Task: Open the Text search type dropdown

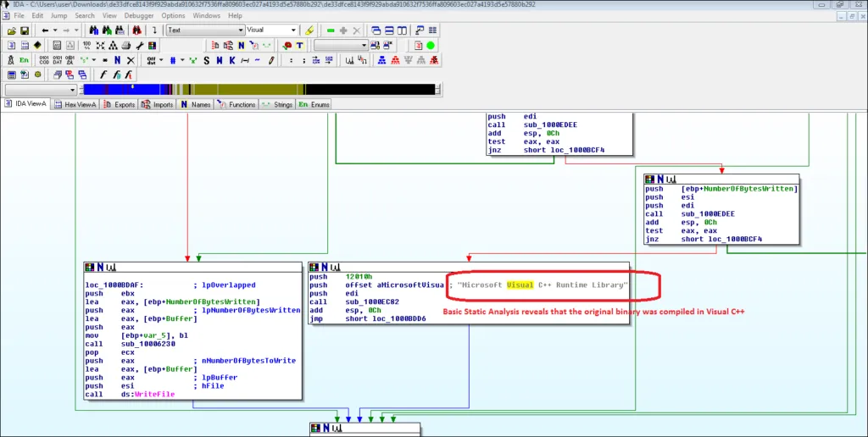Action: tap(205, 30)
